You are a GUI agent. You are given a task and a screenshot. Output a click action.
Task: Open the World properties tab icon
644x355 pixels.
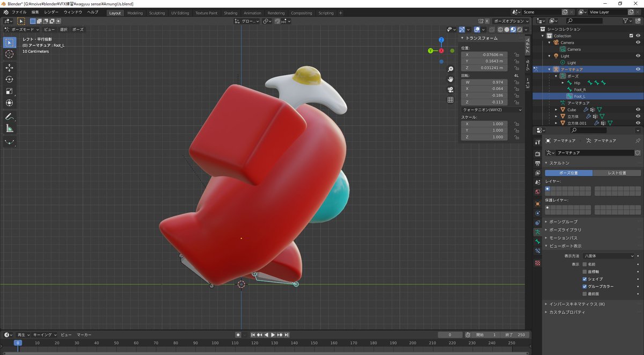(537, 192)
